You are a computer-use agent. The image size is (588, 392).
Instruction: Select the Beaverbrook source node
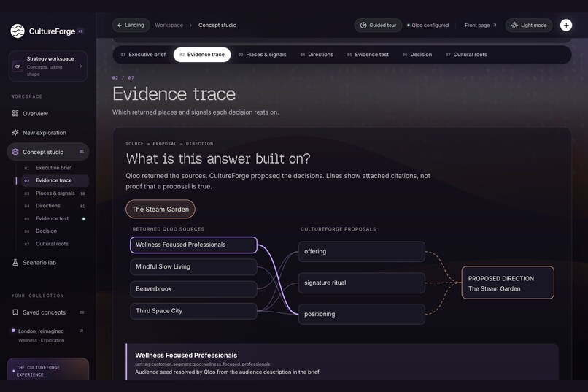click(x=193, y=289)
